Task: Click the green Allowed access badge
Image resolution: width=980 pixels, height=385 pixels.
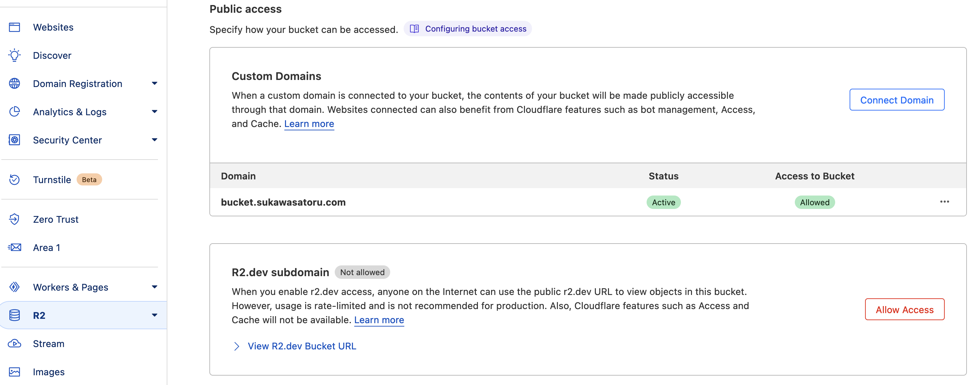Action: (x=815, y=202)
